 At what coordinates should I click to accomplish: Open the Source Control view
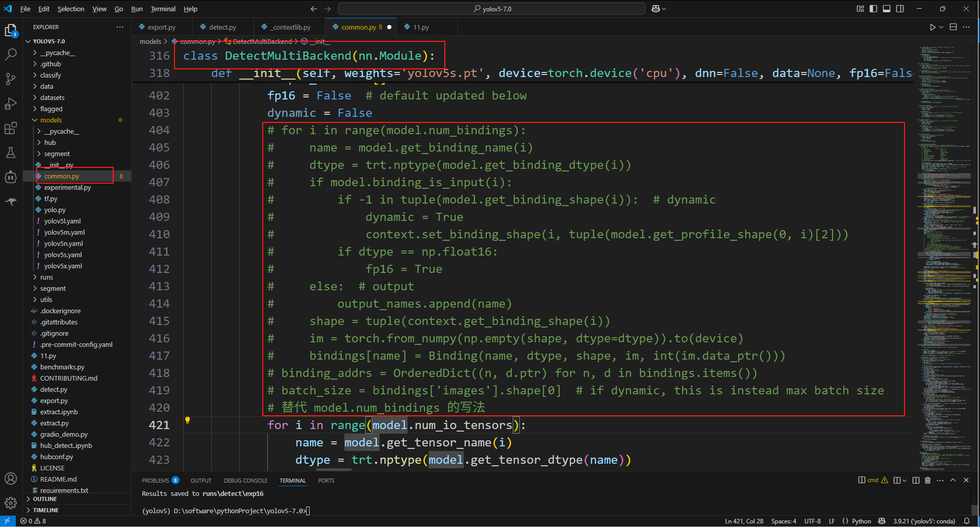click(x=11, y=78)
